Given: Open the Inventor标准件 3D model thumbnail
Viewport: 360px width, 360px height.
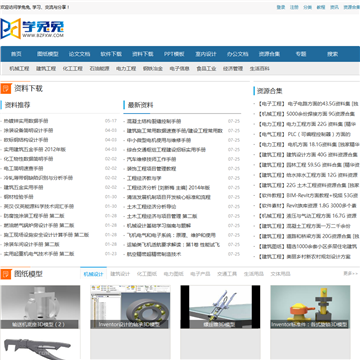Looking at the screenshot, I should (x=310, y=307).
